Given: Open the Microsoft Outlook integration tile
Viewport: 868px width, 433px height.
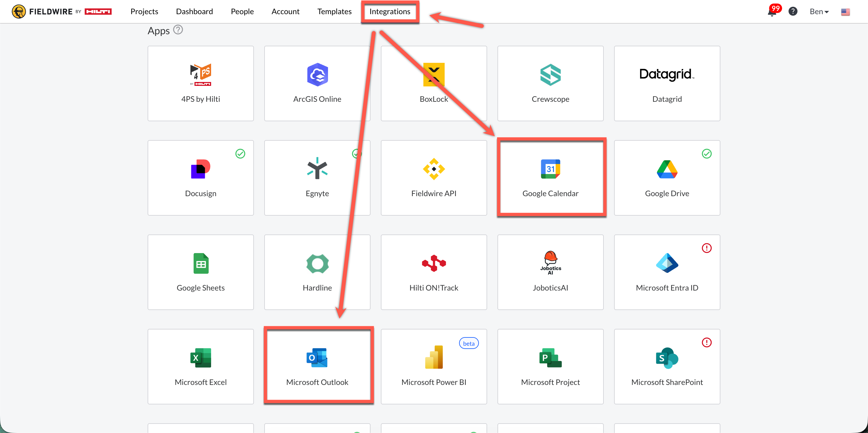Looking at the screenshot, I should tap(317, 366).
